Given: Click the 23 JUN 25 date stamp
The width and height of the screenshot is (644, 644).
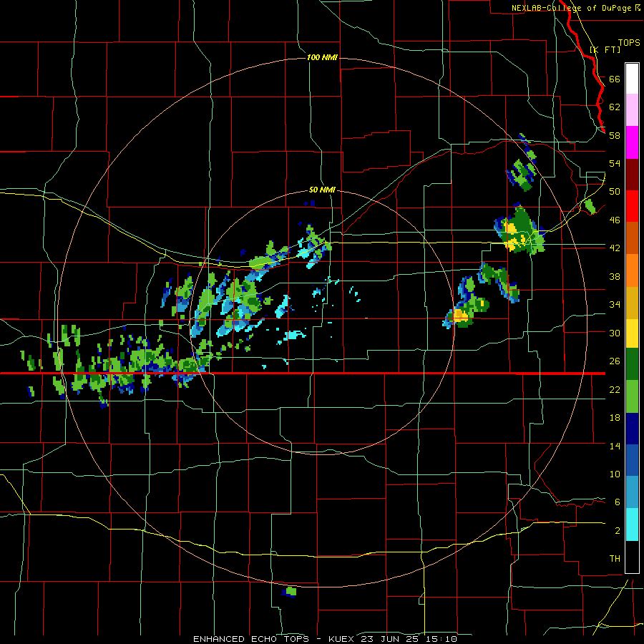Looking at the screenshot, I should point(390,639).
